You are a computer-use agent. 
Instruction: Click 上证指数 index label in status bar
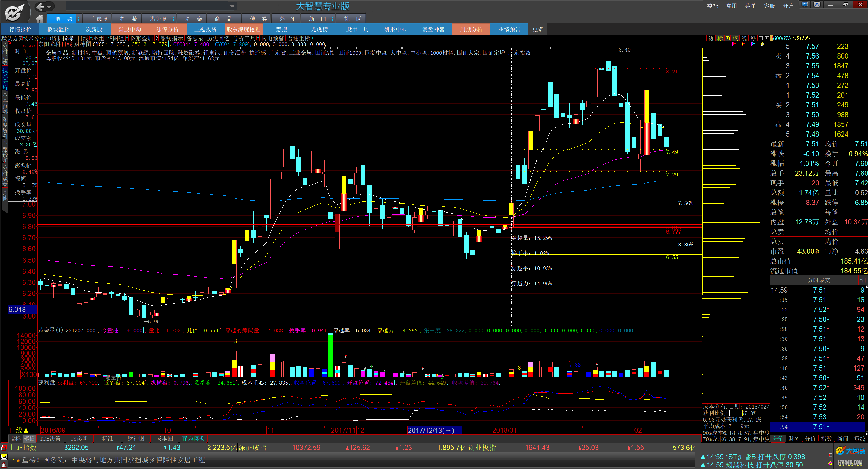[23, 448]
